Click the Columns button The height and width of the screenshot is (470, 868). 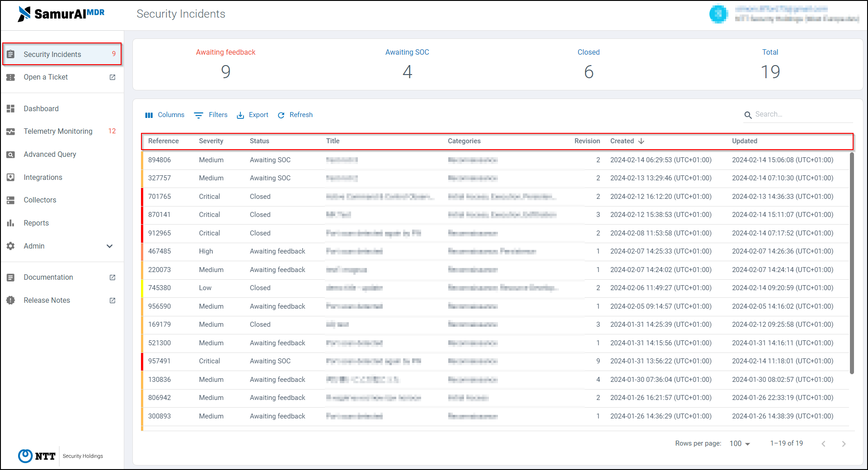pos(164,115)
